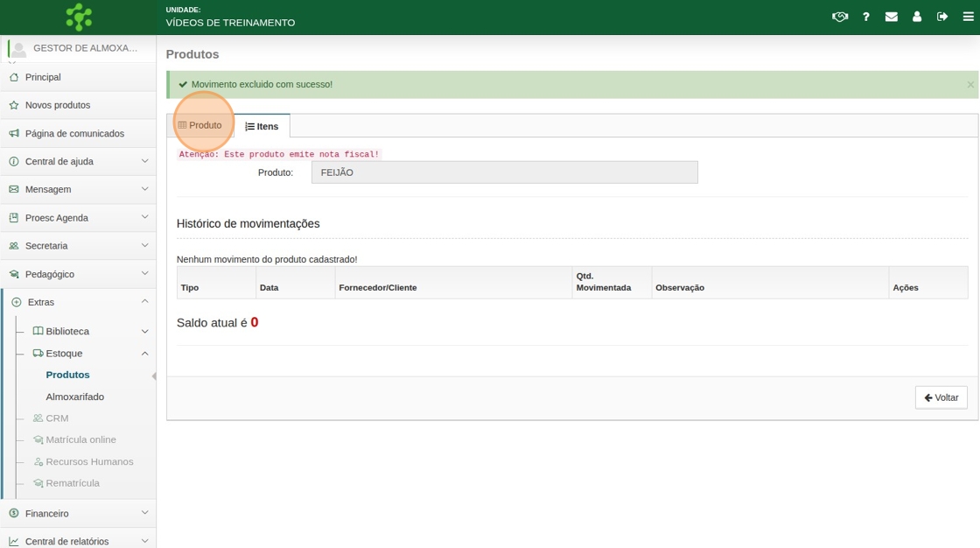Click the megaphone icon for comunicados
This screenshot has width=980, height=548.
(14, 133)
